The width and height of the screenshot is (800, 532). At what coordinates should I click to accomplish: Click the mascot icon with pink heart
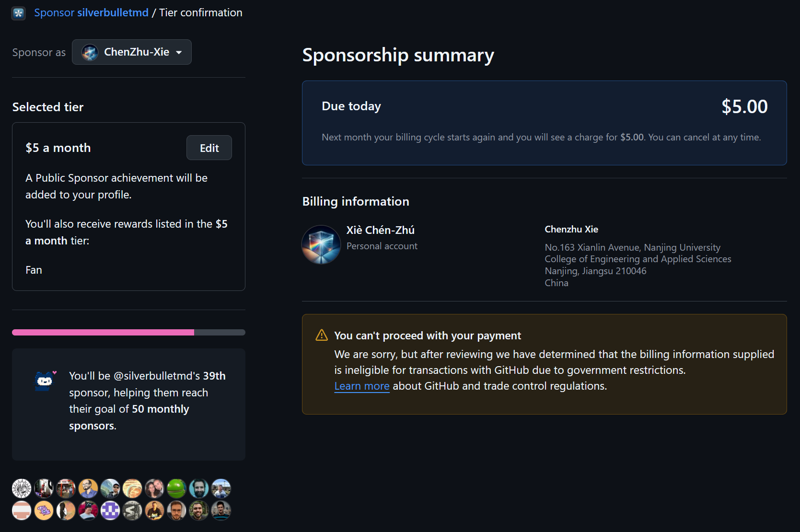46,381
